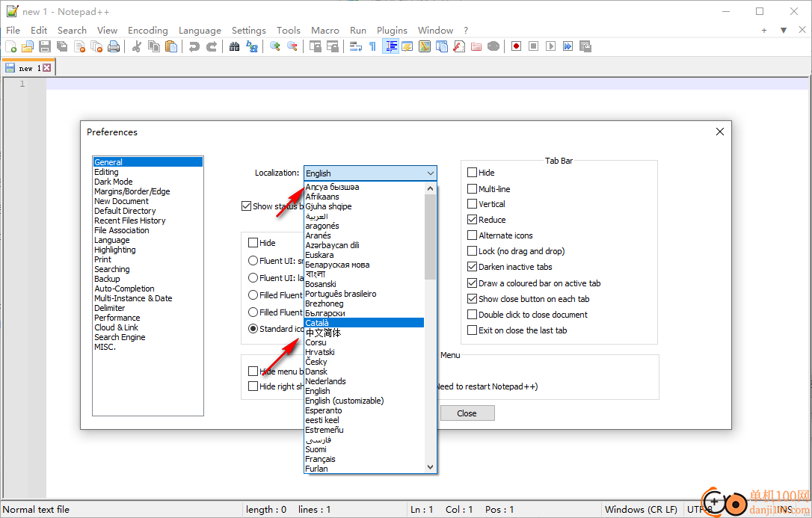
Task: Open the File menu
Action: (13, 31)
